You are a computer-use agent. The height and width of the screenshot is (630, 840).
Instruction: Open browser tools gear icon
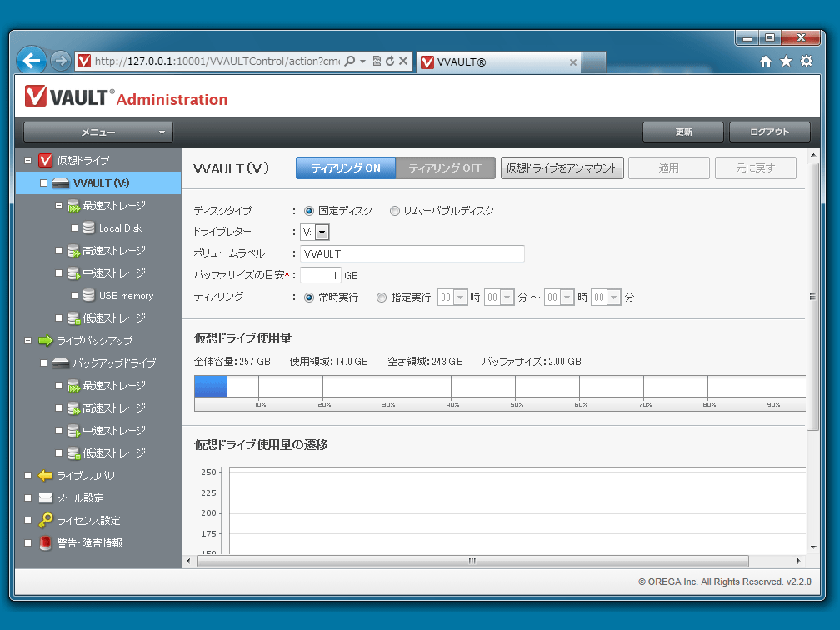tap(807, 61)
